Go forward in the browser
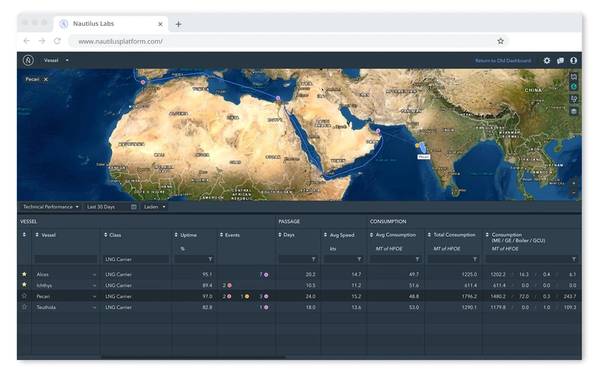This screenshot has width=599, height=384. [42, 41]
